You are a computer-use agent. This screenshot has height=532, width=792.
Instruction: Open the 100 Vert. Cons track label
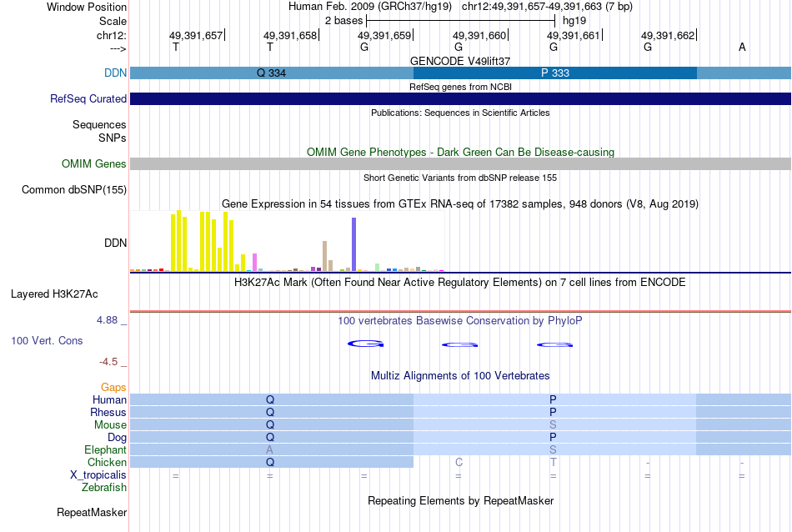pos(47,340)
